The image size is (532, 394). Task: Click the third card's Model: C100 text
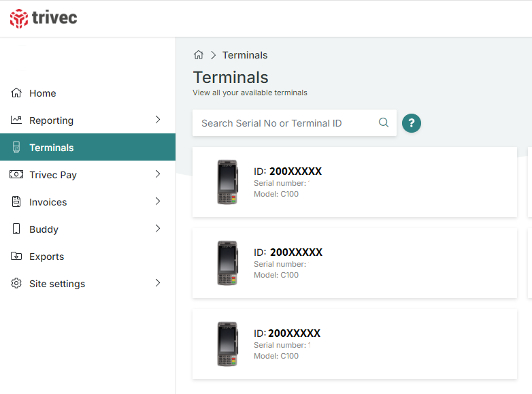point(276,356)
